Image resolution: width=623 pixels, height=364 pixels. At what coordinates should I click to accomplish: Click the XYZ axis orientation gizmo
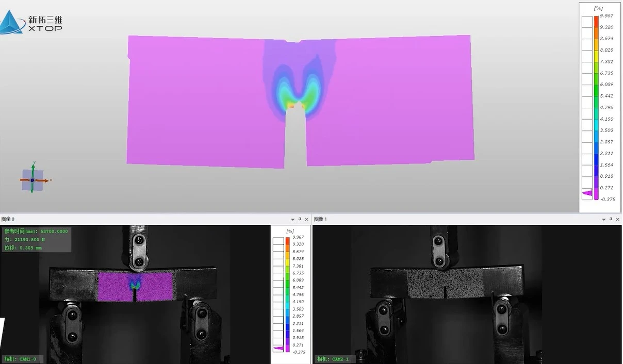(33, 180)
